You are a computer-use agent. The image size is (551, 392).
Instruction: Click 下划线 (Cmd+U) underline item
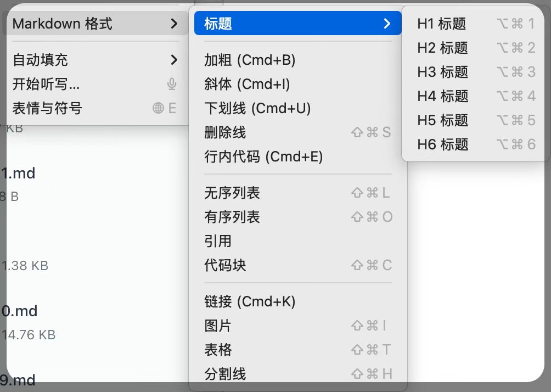tap(257, 108)
